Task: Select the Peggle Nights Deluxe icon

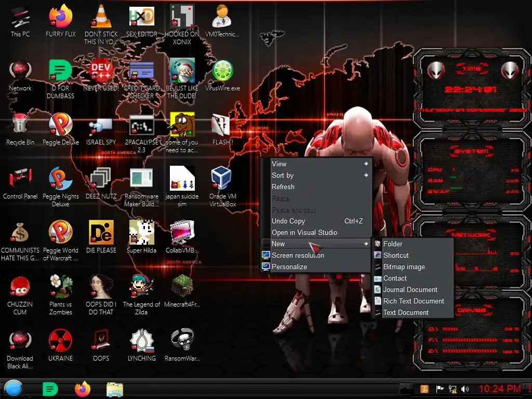Action: [x=60, y=187]
